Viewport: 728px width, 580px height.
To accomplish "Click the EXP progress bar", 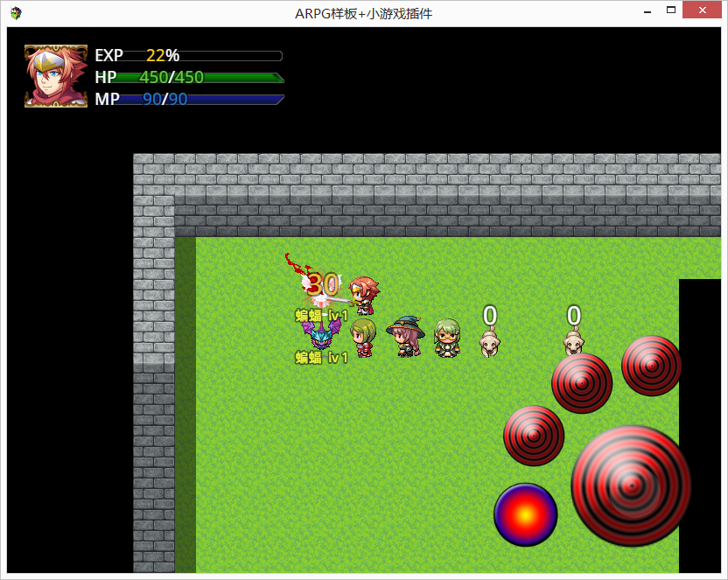I will point(189,56).
